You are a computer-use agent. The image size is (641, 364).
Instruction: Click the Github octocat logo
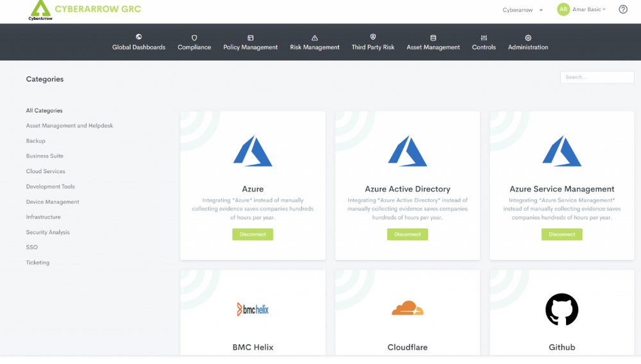tap(562, 310)
